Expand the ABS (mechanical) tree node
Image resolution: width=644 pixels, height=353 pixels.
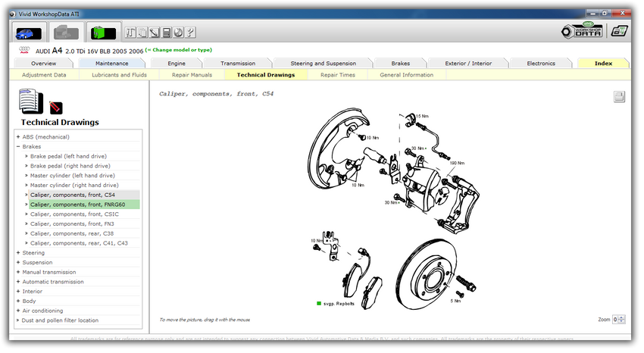point(18,136)
